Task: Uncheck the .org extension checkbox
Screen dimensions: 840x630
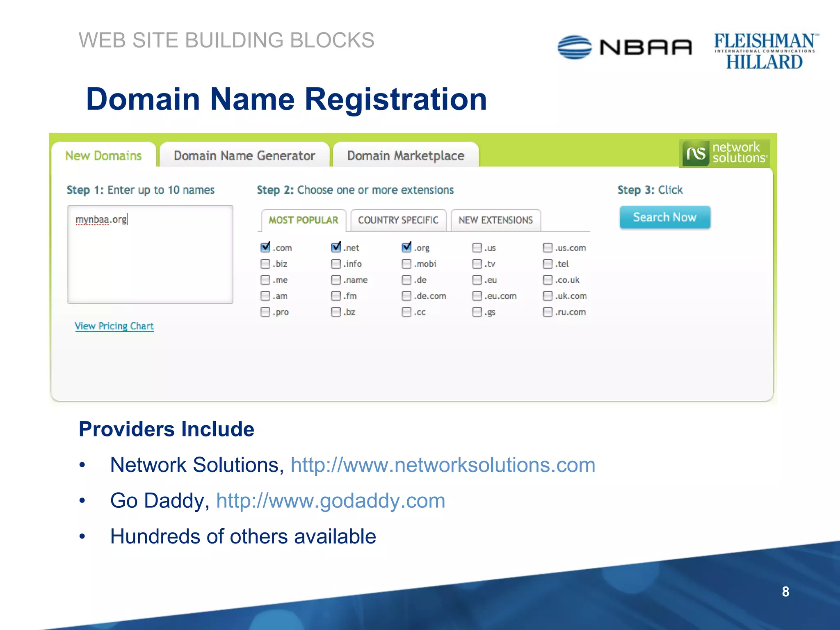Action: point(406,247)
